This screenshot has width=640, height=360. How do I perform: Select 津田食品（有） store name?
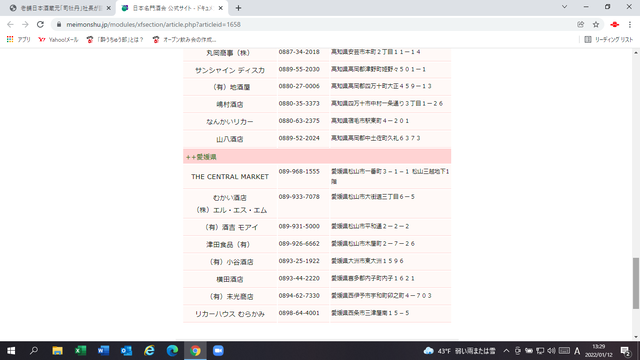click(x=228, y=244)
